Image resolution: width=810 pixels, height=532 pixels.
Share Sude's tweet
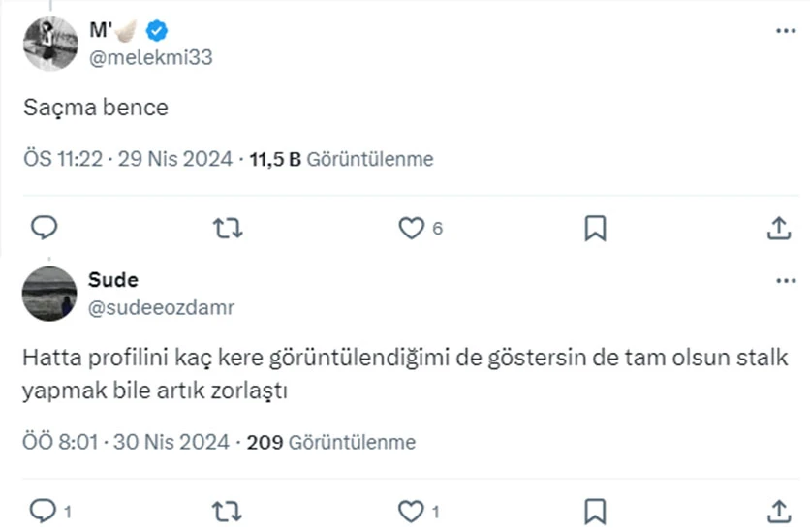pyautogui.click(x=779, y=510)
